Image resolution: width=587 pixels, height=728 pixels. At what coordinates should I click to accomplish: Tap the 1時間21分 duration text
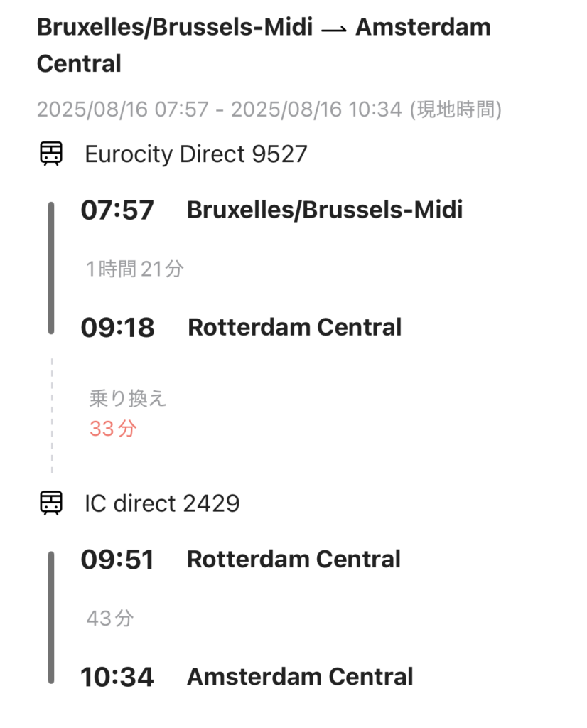(134, 269)
